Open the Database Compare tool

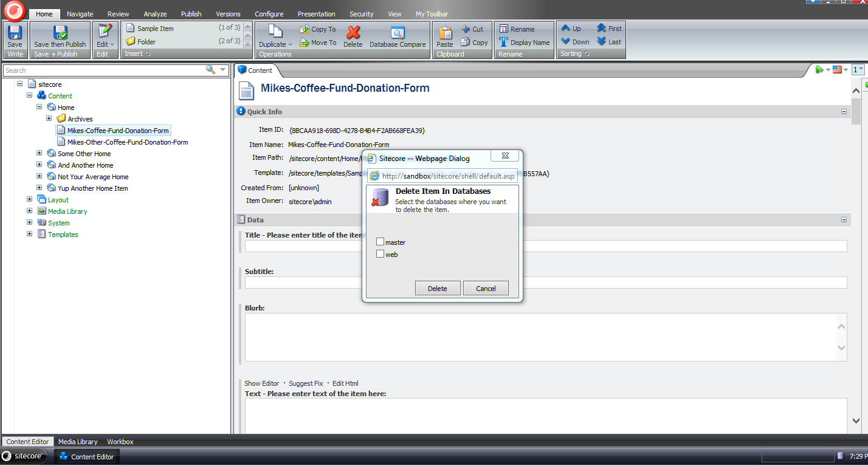coord(398,33)
